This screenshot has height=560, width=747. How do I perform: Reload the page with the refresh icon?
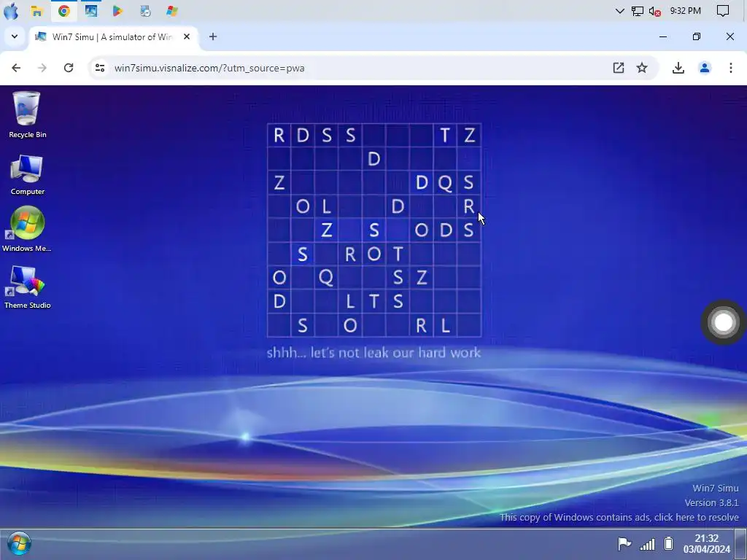click(69, 68)
